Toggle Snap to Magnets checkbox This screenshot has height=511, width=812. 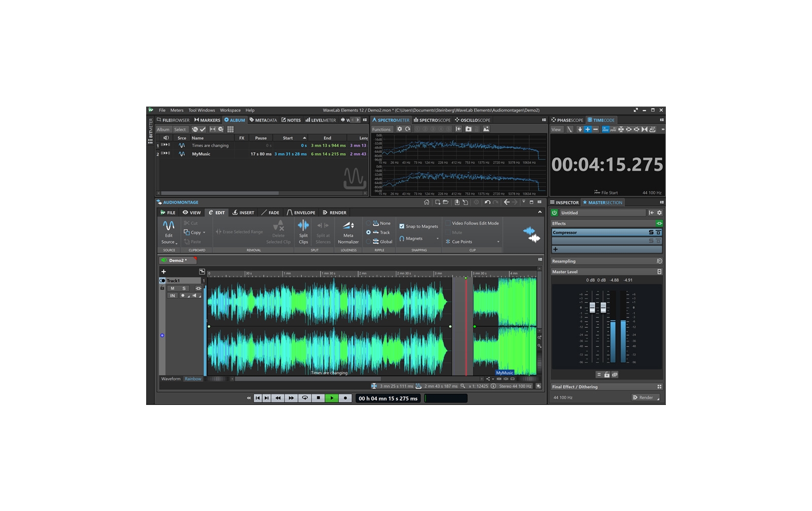(402, 226)
